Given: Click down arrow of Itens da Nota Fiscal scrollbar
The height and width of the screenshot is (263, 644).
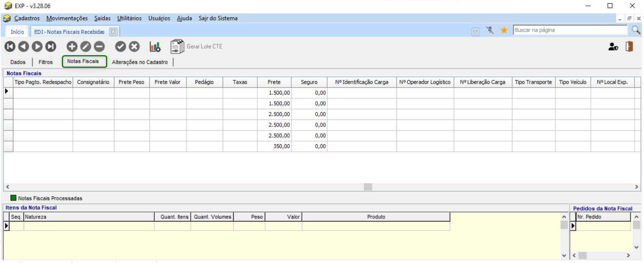Looking at the screenshot, I should (564, 256).
